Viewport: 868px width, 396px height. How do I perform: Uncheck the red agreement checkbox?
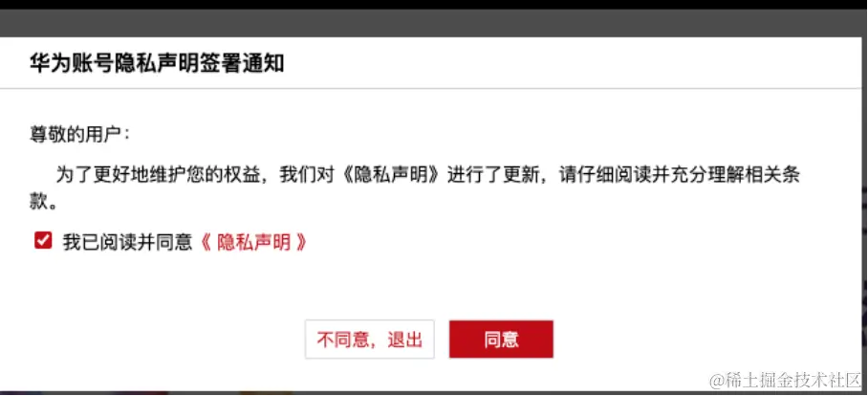click(43, 241)
